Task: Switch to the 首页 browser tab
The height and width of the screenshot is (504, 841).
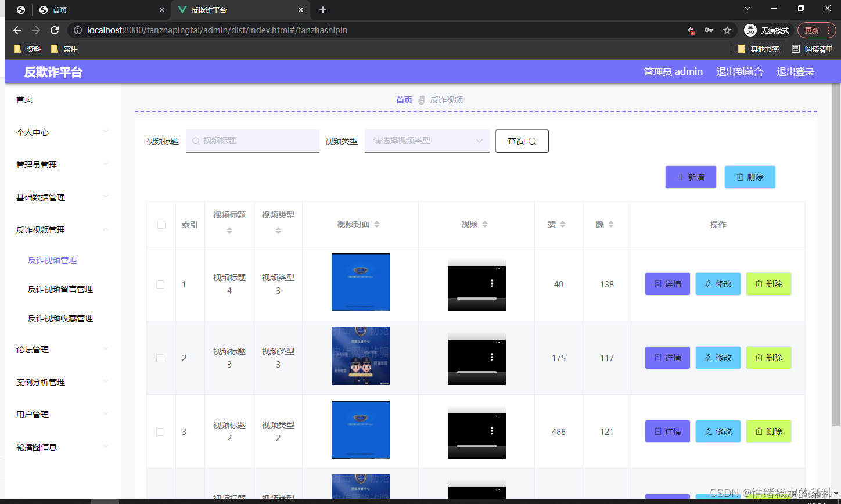Action: click(x=102, y=10)
